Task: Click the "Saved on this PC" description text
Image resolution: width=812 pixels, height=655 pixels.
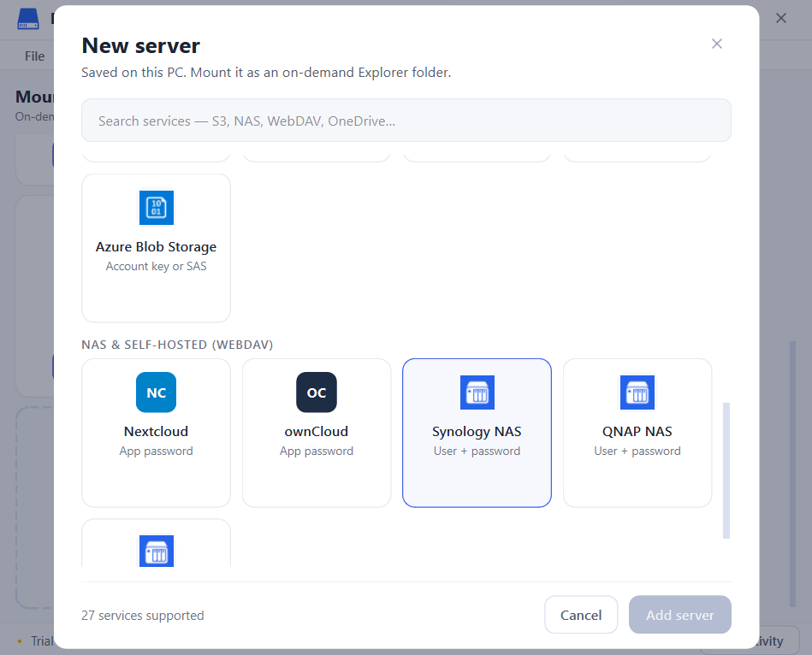Action: pyautogui.click(x=266, y=73)
